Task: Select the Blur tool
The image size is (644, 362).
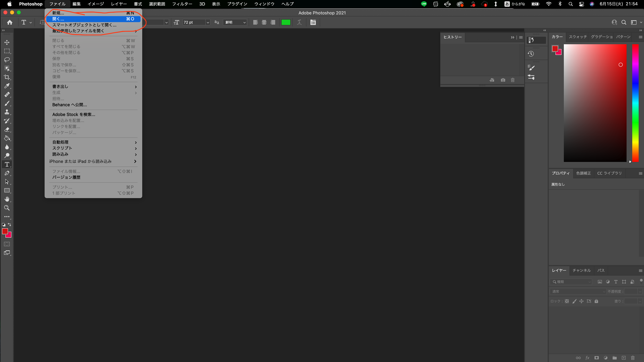Action: (7, 147)
